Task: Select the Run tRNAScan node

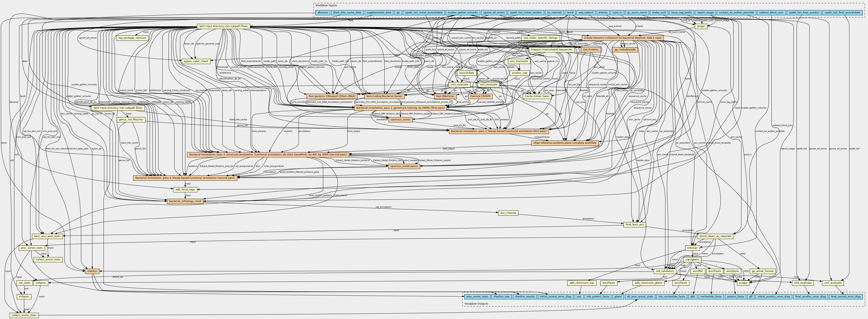Action: click(x=445, y=96)
